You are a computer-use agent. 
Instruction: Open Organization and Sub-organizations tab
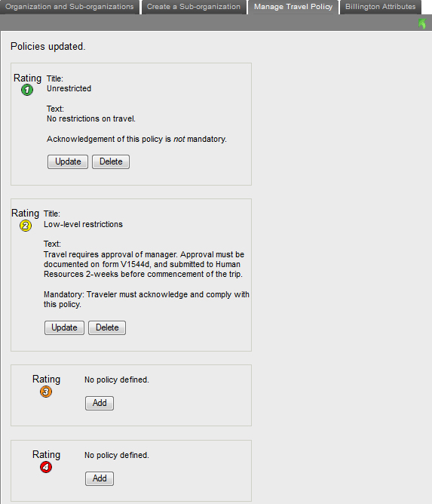[x=69, y=7]
